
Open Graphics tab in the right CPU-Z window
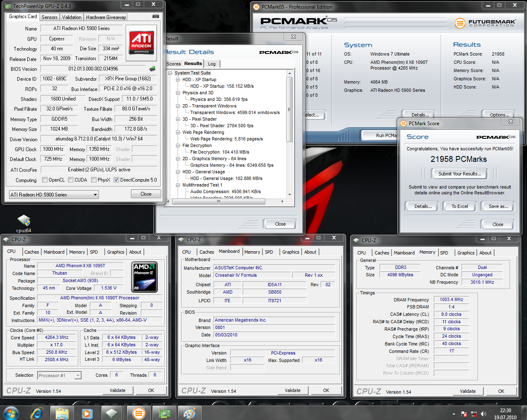coord(466,253)
